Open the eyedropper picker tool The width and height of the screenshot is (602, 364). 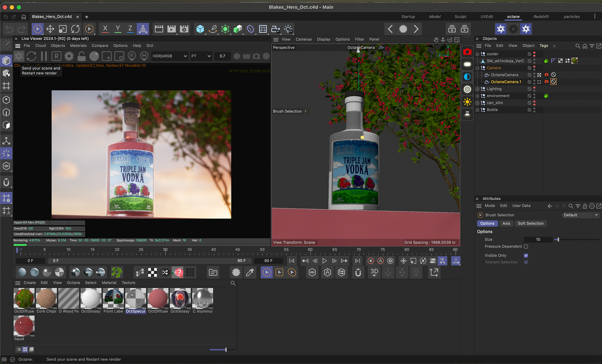250,272
